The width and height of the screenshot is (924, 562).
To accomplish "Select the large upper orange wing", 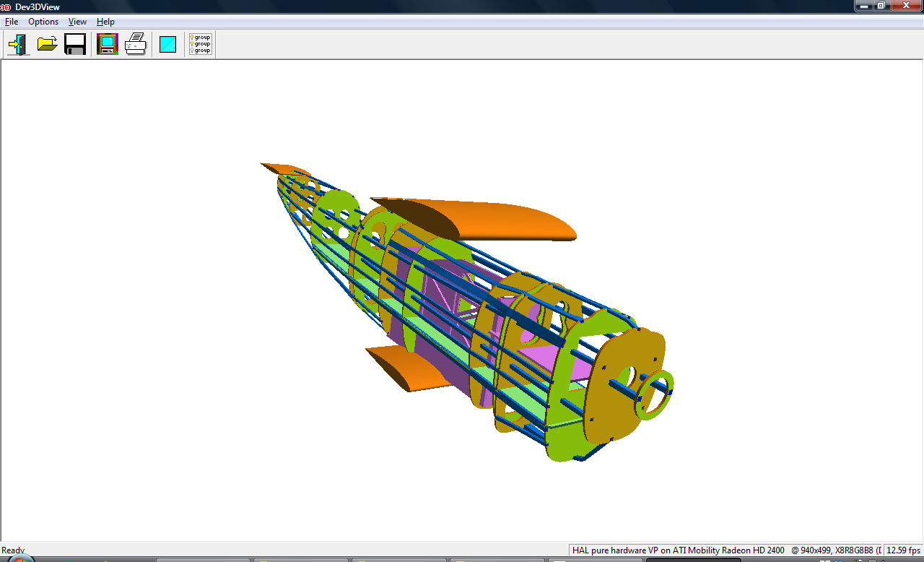I will pyautogui.click(x=505, y=217).
